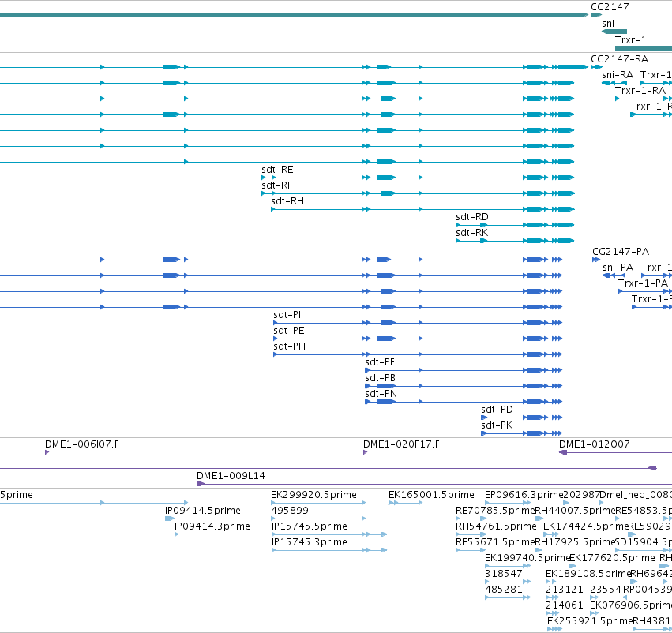The height and width of the screenshot is (633, 672).
Task: Select the EK177620.5prime EST label
Action: pyautogui.click(x=612, y=559)
